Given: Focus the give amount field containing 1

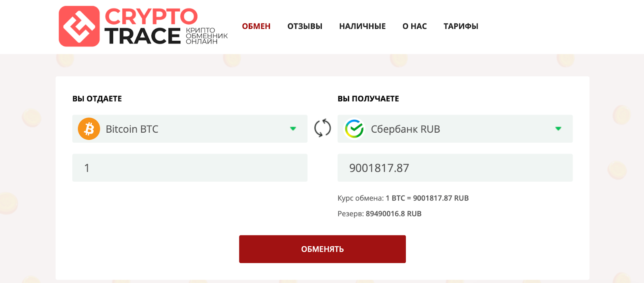Looking at the screenshot, I should pyautogui.click(x=190, y=168).
